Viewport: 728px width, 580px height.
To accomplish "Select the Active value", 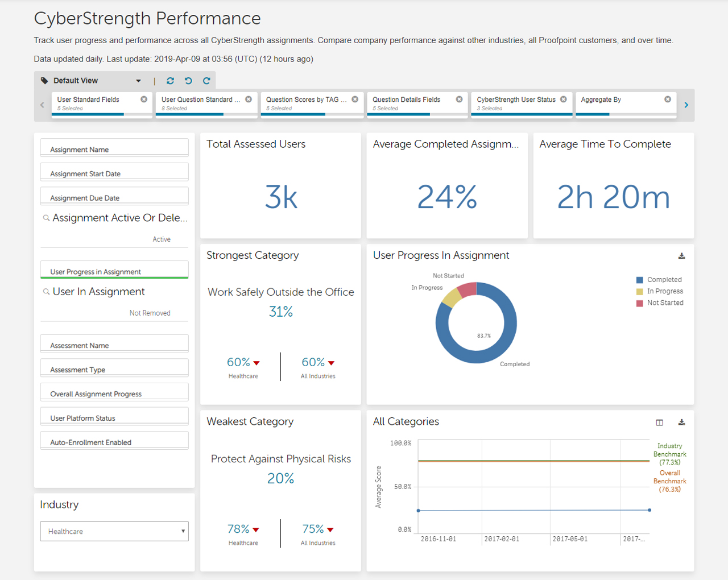I will tap(162, 239).
